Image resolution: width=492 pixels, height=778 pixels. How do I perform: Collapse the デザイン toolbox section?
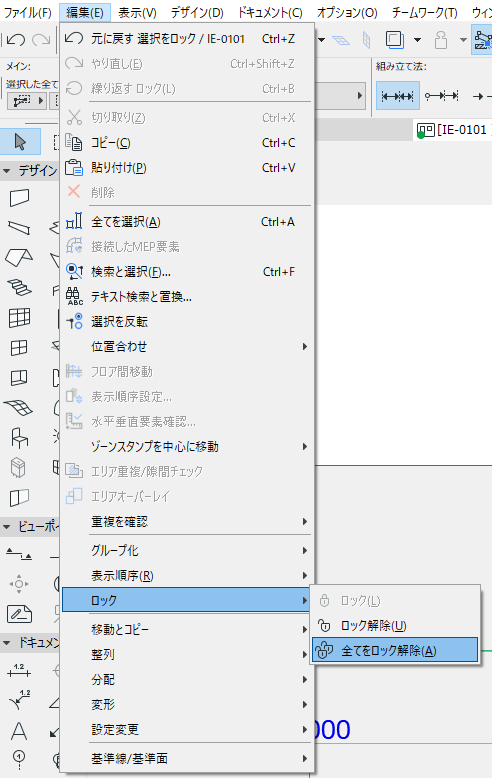[x=7, y=171]
